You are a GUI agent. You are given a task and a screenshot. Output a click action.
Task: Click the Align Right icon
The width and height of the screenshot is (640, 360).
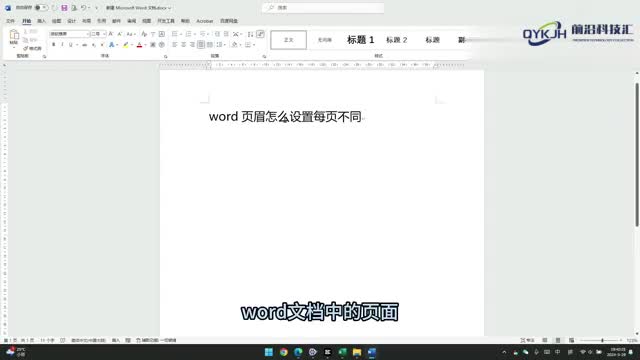pyautogui.click(x=192, y=44)
